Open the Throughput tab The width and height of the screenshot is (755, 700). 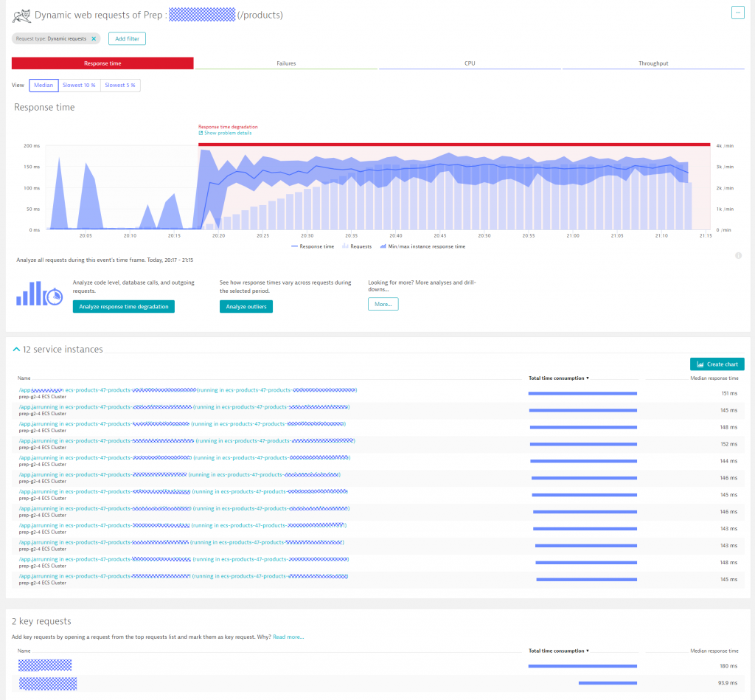coord(653,63)
